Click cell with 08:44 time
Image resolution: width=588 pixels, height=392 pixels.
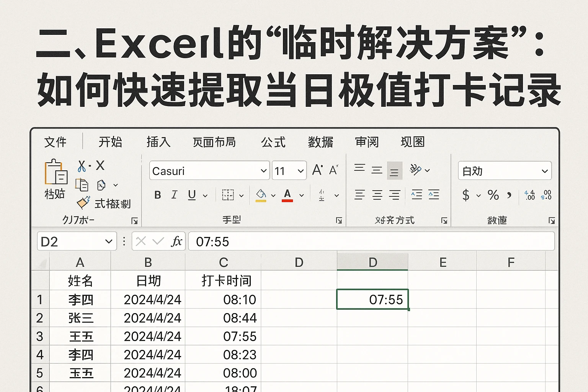(x=224, y=318)
